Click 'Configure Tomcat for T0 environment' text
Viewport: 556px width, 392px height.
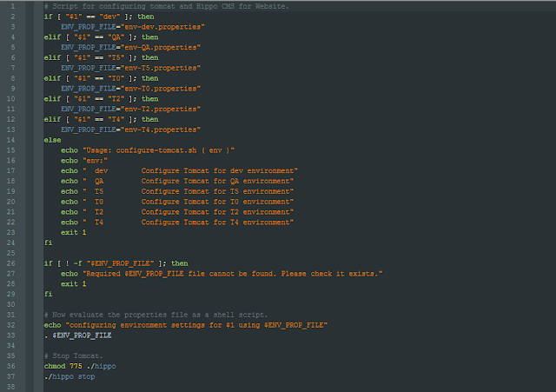point(215,202)
